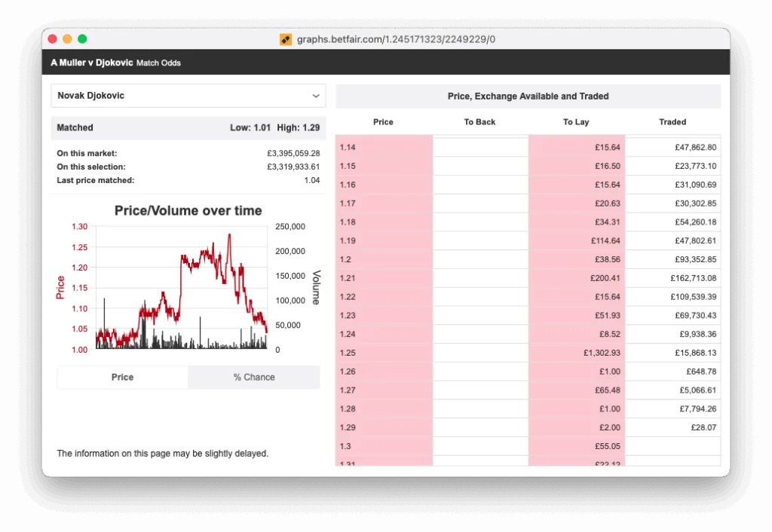Click last price matched value 1.04
Screen dimensions: 772x532
pos(311,180)
